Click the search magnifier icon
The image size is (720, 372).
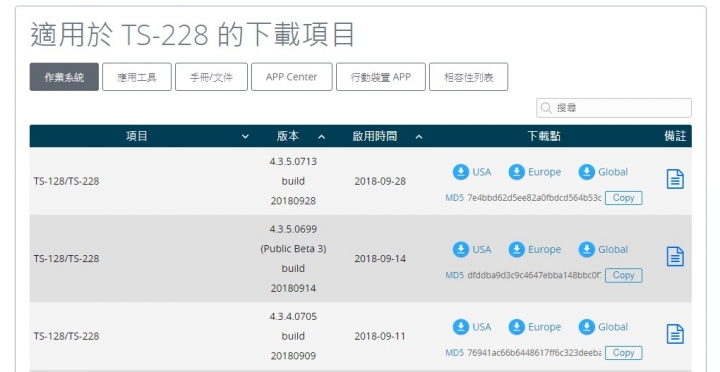546,108
